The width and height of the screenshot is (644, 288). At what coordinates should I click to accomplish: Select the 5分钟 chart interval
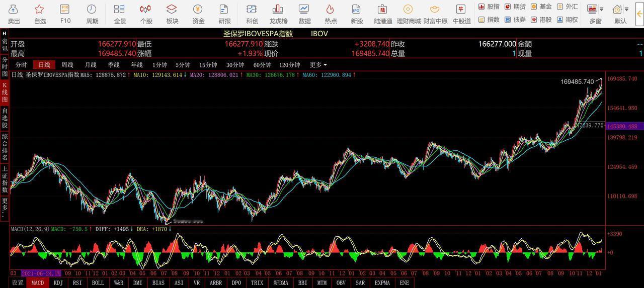tap(183, 65)
